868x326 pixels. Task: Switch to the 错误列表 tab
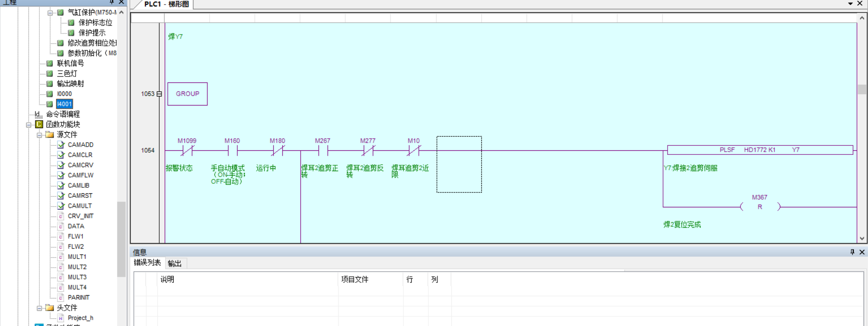pos(147,263)
